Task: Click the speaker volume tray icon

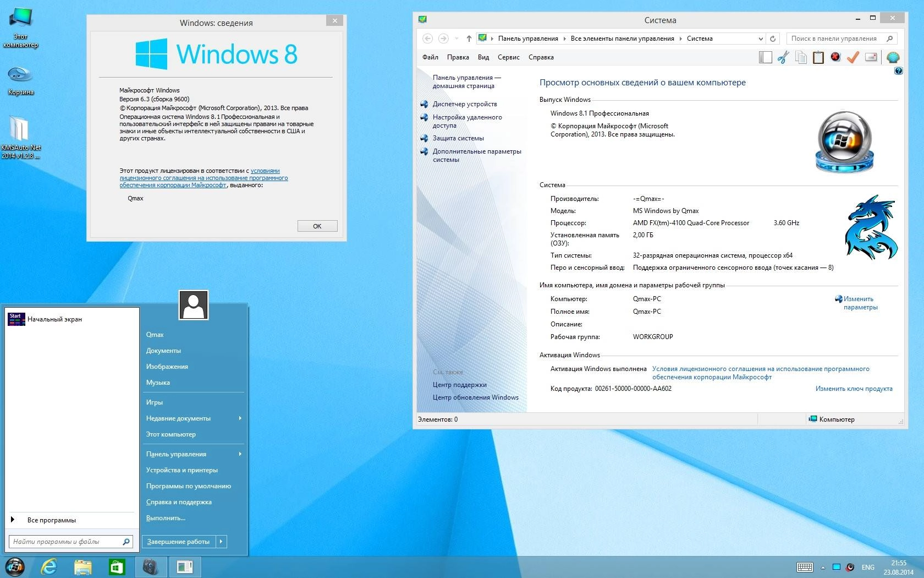Action: click(850, 567)
